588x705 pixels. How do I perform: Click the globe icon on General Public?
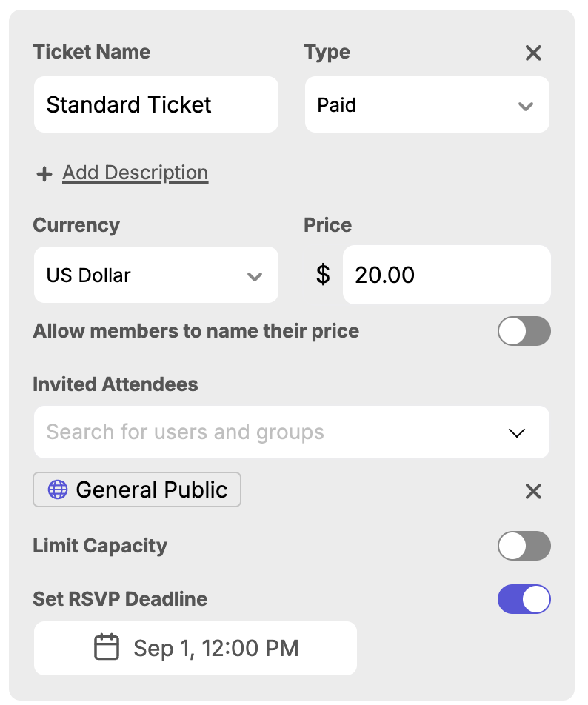click(58, 490)
